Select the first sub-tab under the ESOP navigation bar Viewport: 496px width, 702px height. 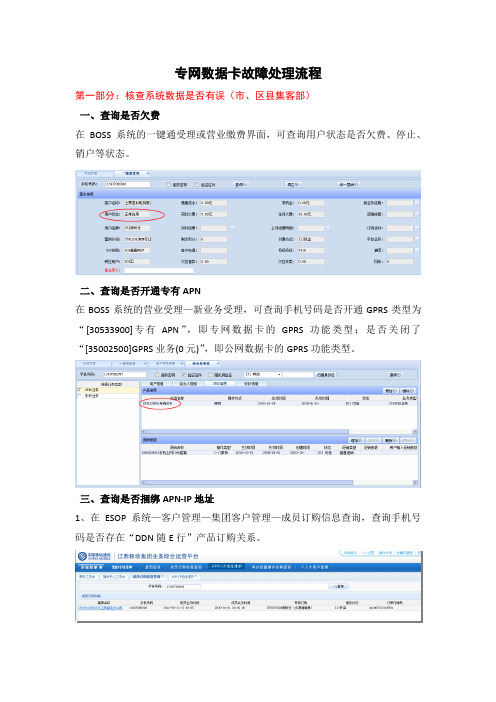(x=87, y=577)
